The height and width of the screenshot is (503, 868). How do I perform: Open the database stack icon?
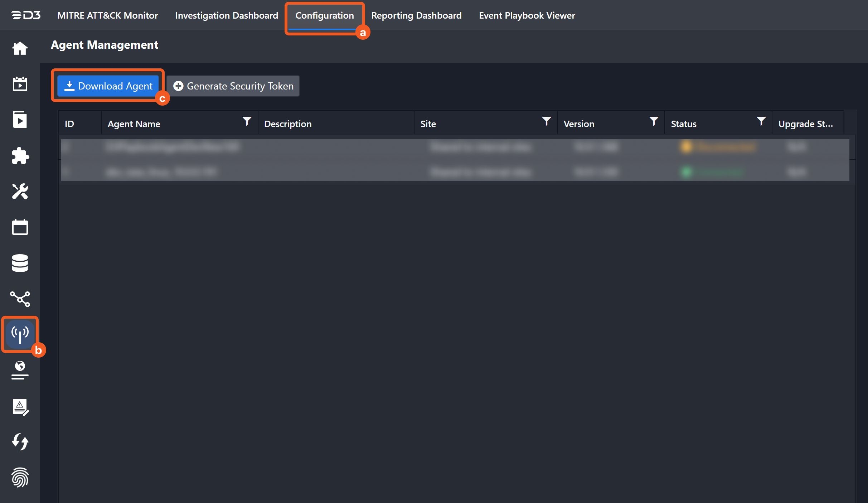click(20, 263)
